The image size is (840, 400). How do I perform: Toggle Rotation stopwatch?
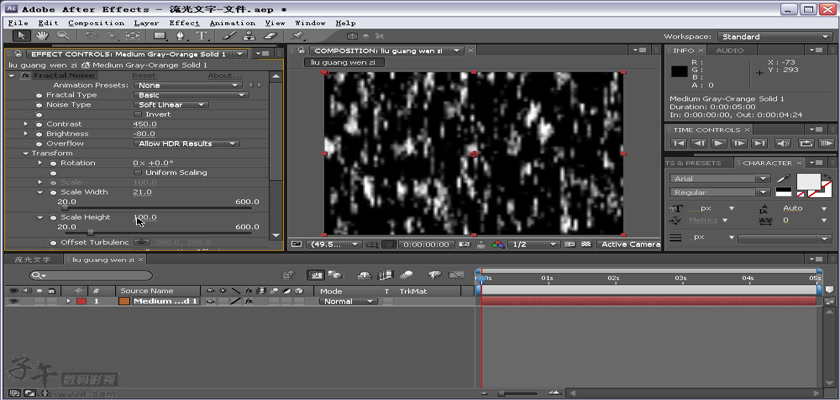(x=53, y=163)
